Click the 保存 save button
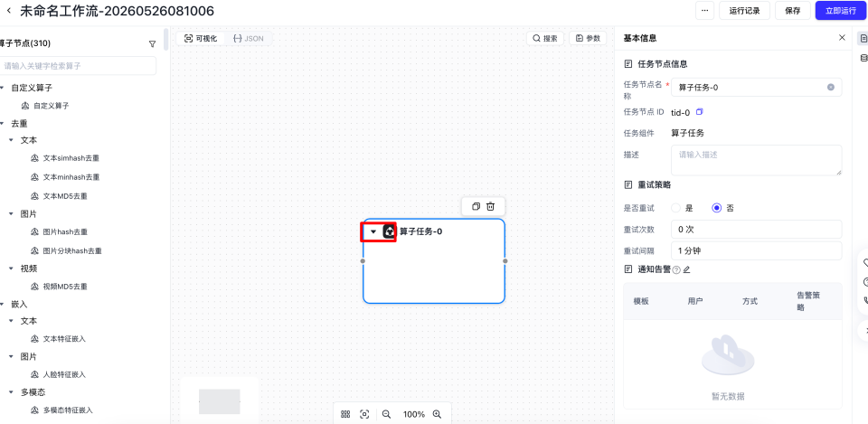 point(793,11)
